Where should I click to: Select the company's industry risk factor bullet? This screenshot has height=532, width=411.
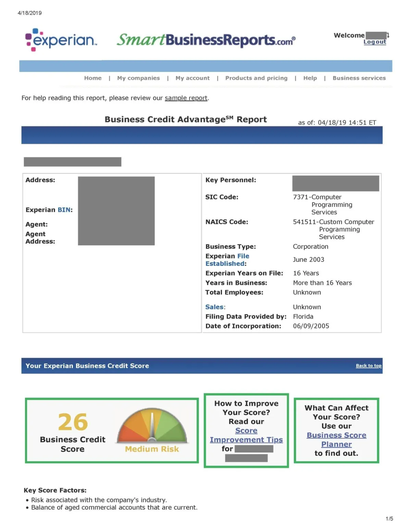99,500
